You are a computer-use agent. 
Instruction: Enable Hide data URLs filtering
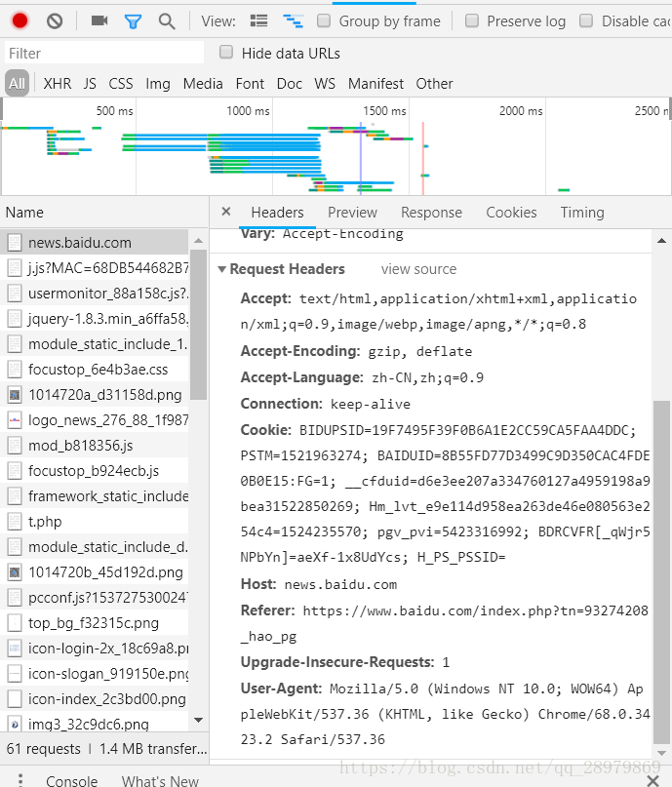click(224, 52)
